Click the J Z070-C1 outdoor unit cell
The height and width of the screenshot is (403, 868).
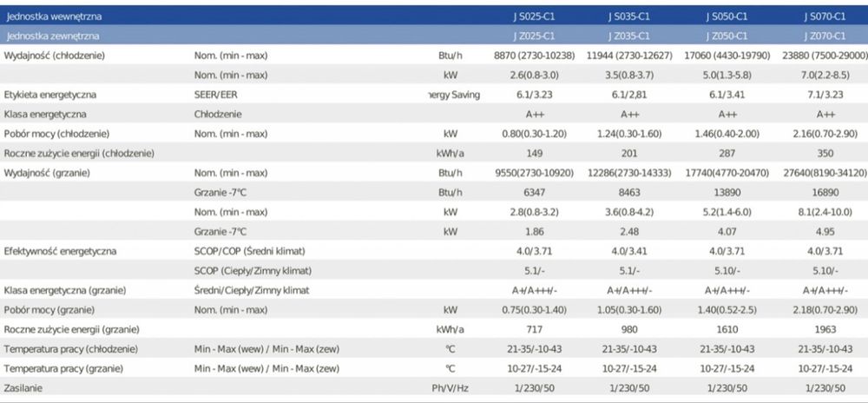tap(825, 36)
